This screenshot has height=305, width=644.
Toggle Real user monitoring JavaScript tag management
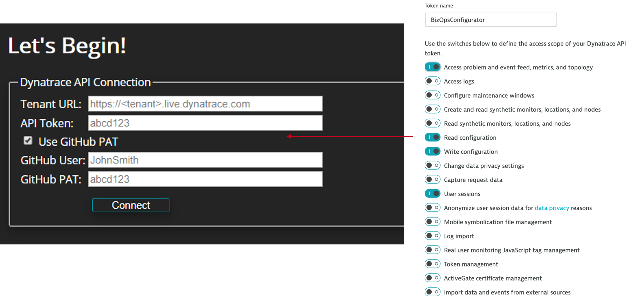pyautogui.click(x=432, y=250)
